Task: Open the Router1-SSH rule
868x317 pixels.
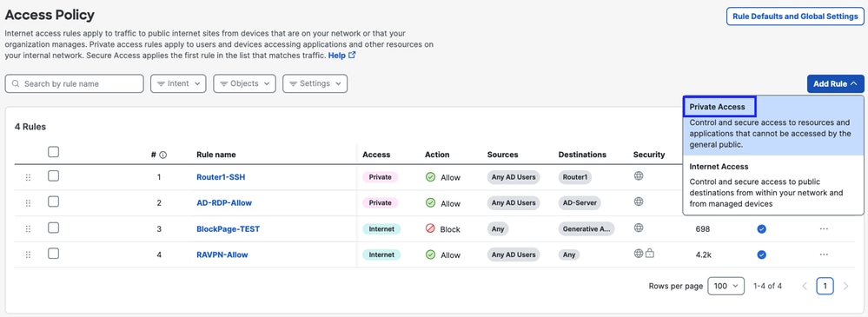Action: coord(221,177)
